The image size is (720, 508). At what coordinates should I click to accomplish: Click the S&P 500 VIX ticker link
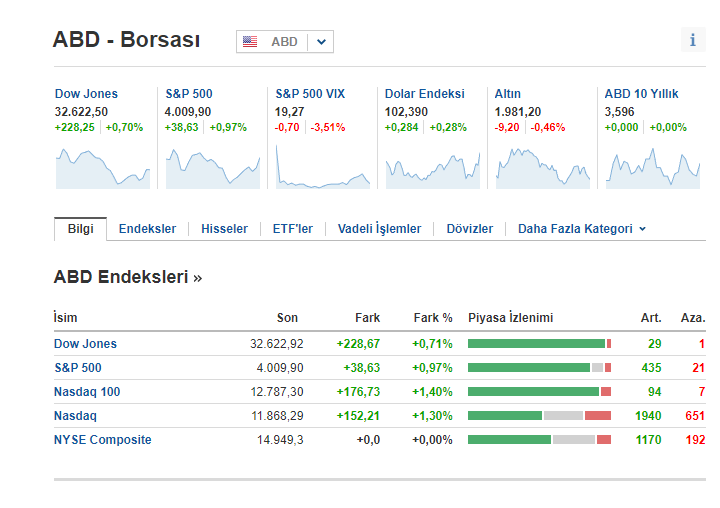(x=310, y=94)
